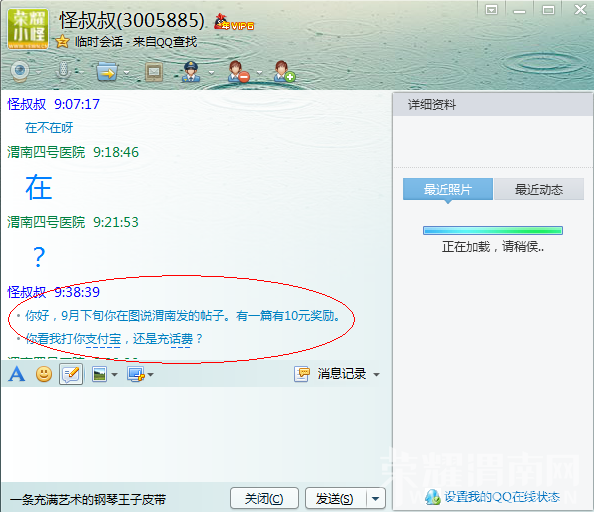This screenshot has width=594, height=512.
Task: Send a picture via image icon
Action: pos(99,375)
